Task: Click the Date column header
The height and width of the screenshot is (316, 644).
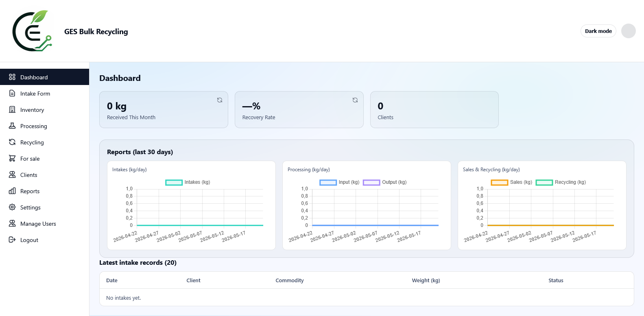Action: tap(112, 280)
